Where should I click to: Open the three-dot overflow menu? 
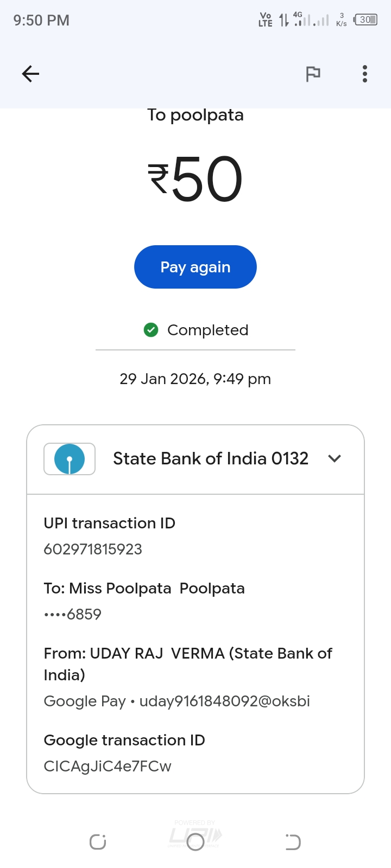coord(365,74)
